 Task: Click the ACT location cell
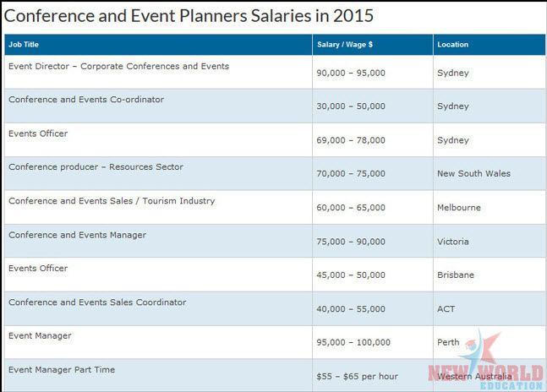pos(446,309)
